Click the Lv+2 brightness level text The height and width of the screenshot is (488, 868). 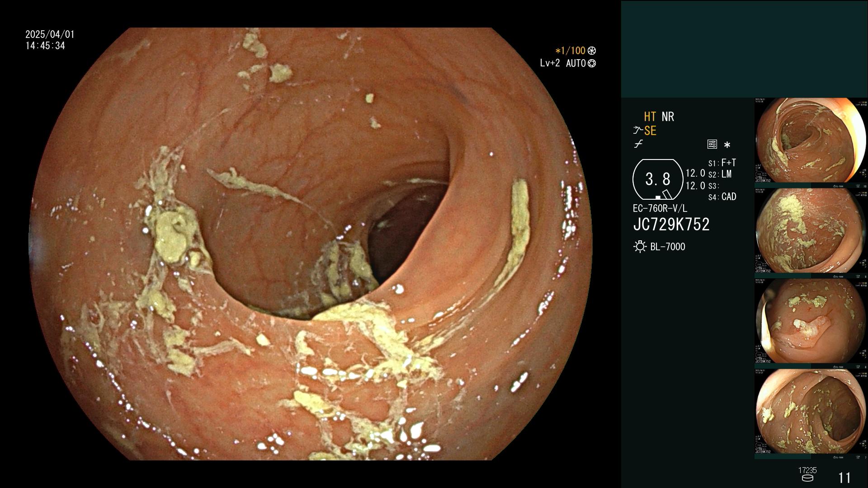550,63
